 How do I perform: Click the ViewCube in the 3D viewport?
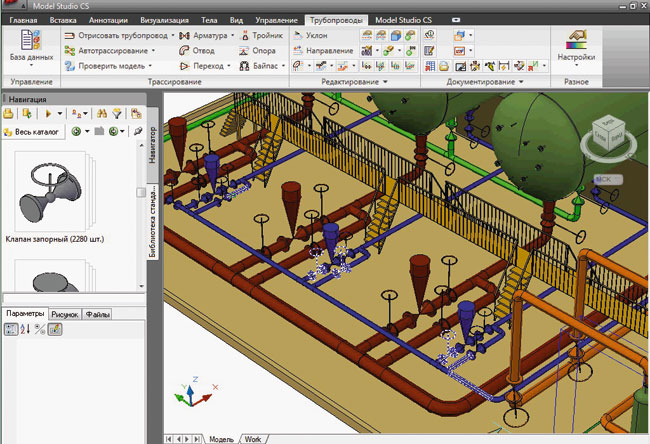click(x=608, y=132)
